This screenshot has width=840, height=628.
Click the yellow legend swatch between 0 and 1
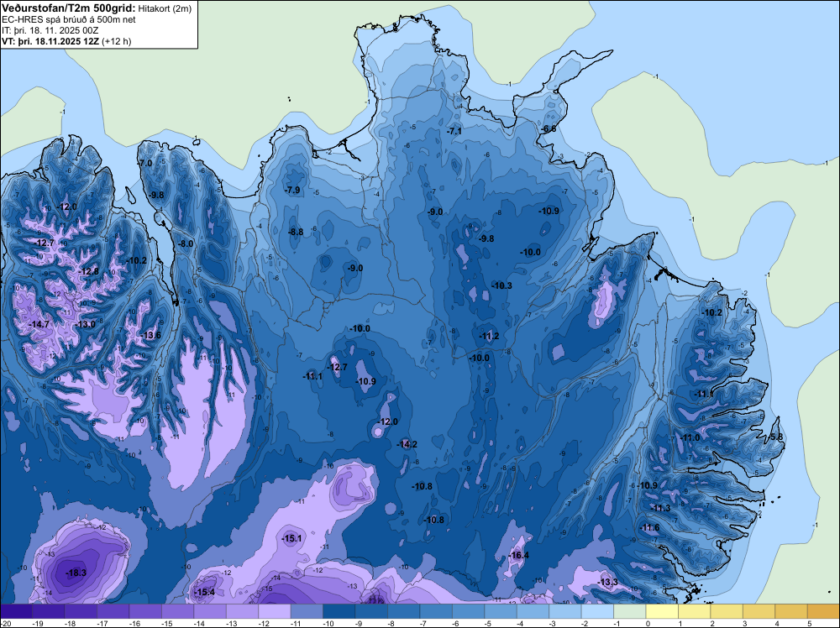662,611
